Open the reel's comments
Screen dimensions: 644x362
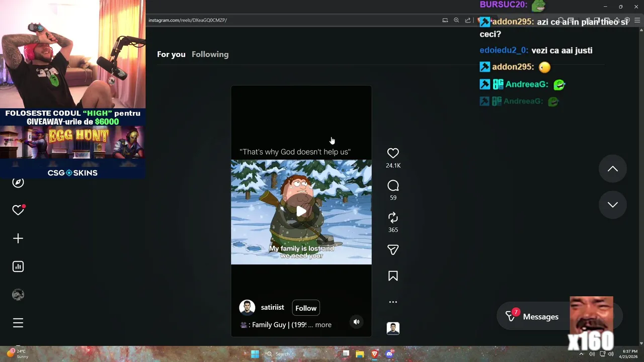(x=393, y=186)
